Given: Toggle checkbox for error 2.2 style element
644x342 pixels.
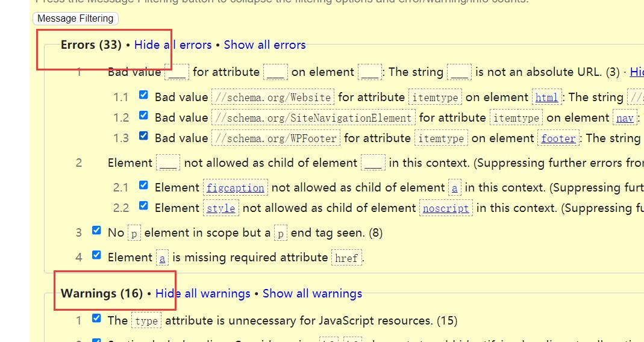Looking at the screenshot, I should (x=143, y=205).
